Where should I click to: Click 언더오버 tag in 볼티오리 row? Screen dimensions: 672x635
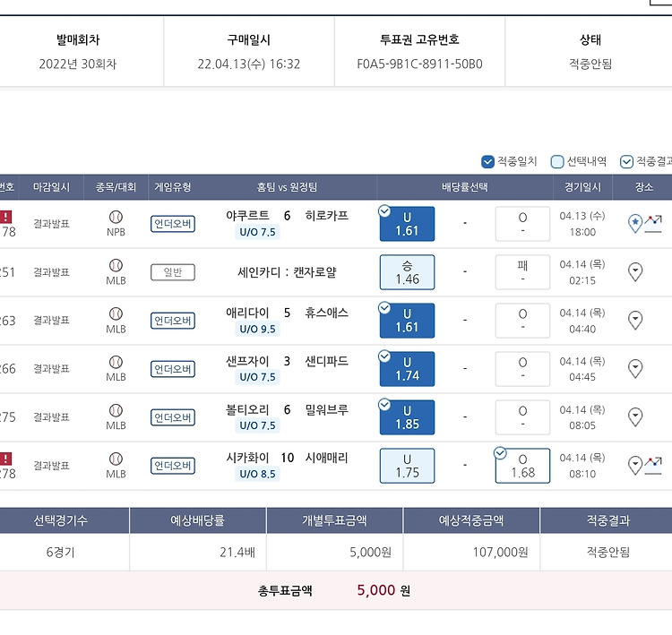click(173, 417)
